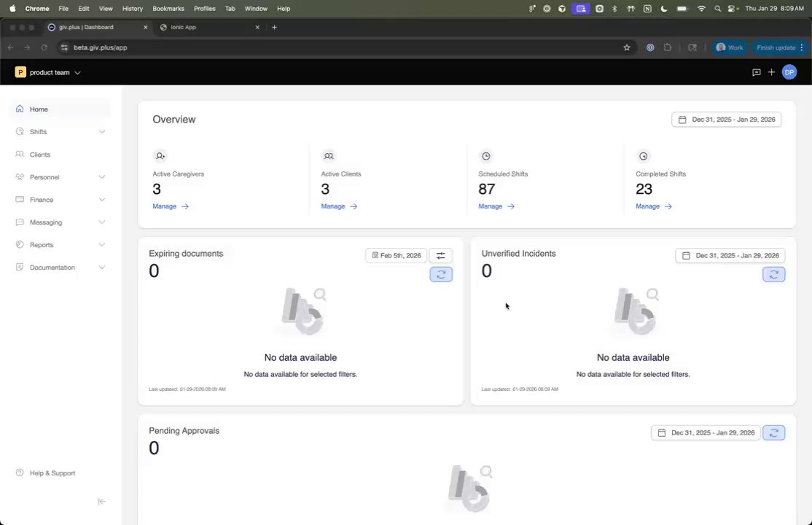Image resolution: width=812 pixels, height=525 pixels.
Task: Click the Help & Support question icon
Action: click(x=20, y=472)
